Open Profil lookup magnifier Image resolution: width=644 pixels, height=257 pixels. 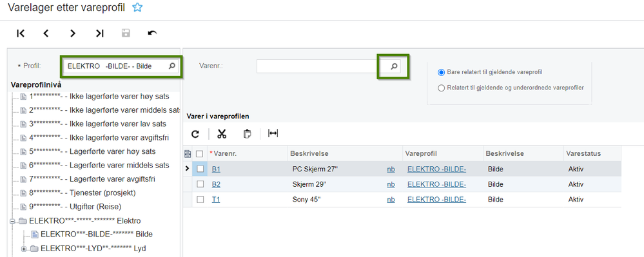pos(172,66)
